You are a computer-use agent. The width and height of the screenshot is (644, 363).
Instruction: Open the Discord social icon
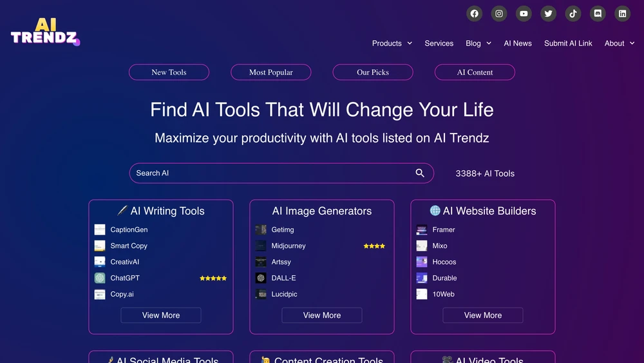point(598,14)
